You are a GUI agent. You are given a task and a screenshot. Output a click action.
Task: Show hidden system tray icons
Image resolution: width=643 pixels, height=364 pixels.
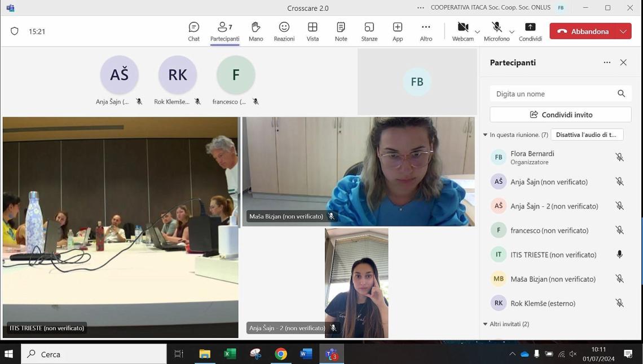click(513, 354)
